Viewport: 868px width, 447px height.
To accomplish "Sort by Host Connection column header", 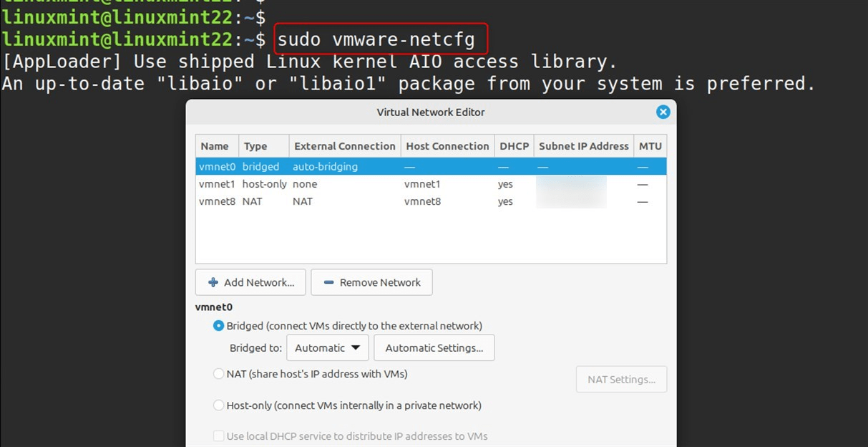I will [447, 146].
